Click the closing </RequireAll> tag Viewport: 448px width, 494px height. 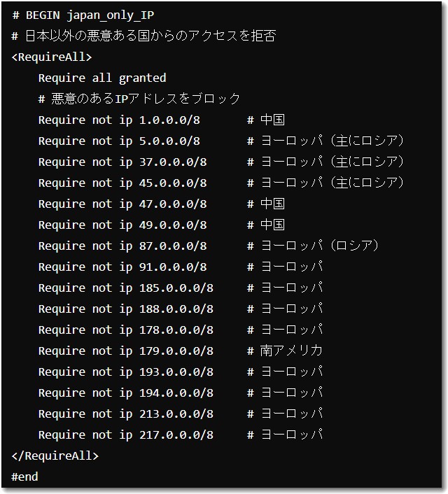55,456
